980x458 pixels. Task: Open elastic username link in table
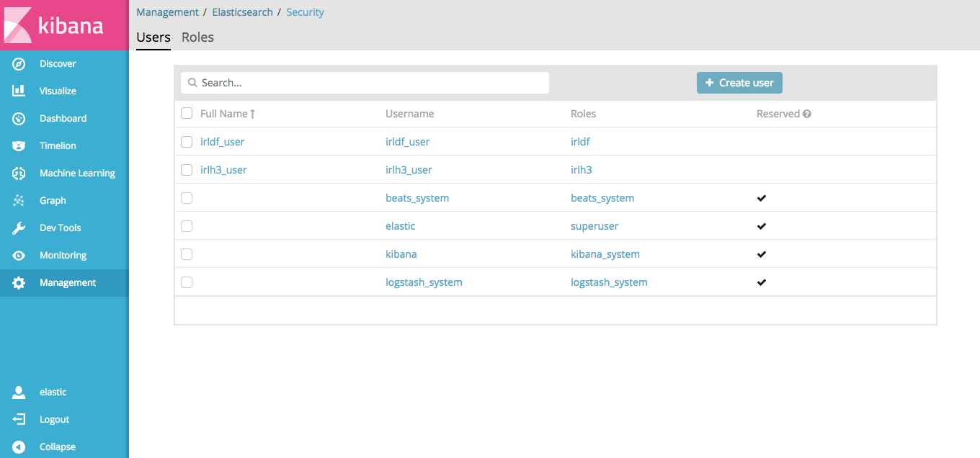click(x=401, y=226)
